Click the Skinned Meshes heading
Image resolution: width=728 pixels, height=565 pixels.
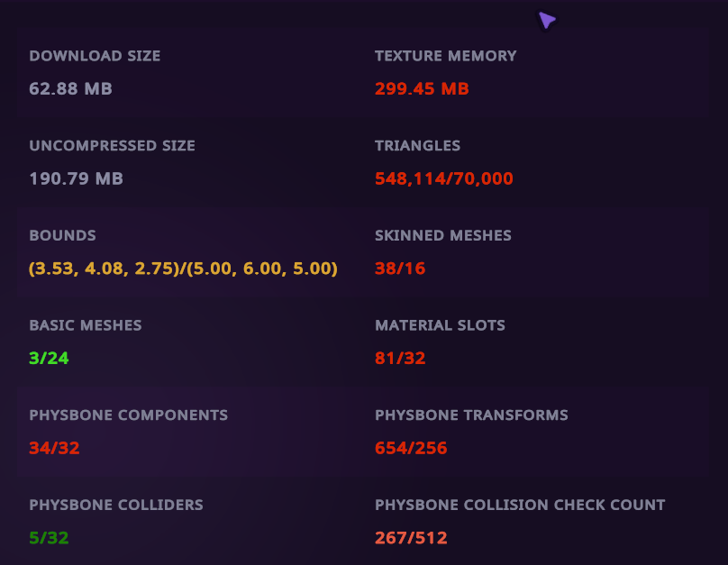(442, 236)
